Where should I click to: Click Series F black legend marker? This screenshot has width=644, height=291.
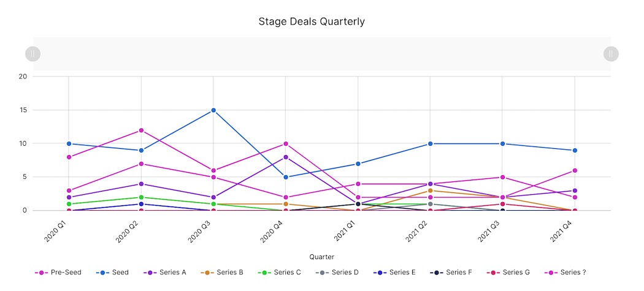[x=437, y=273]
